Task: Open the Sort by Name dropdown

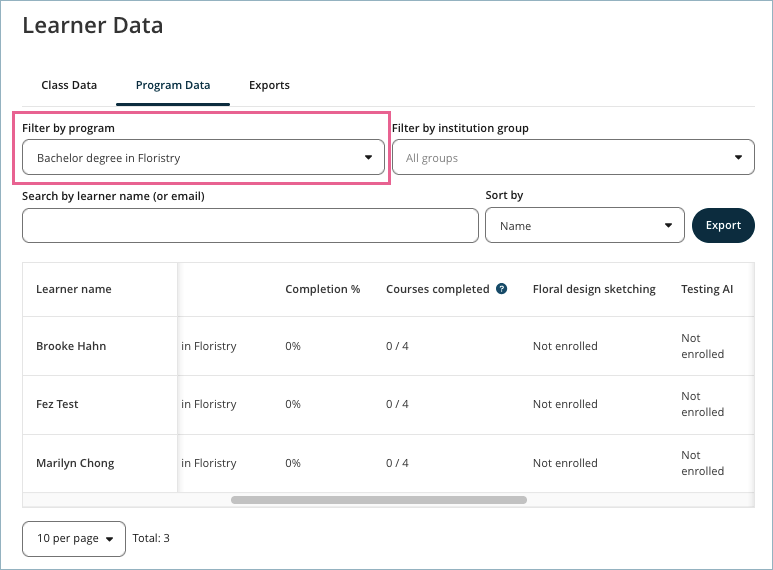Action: coord(584,226)
